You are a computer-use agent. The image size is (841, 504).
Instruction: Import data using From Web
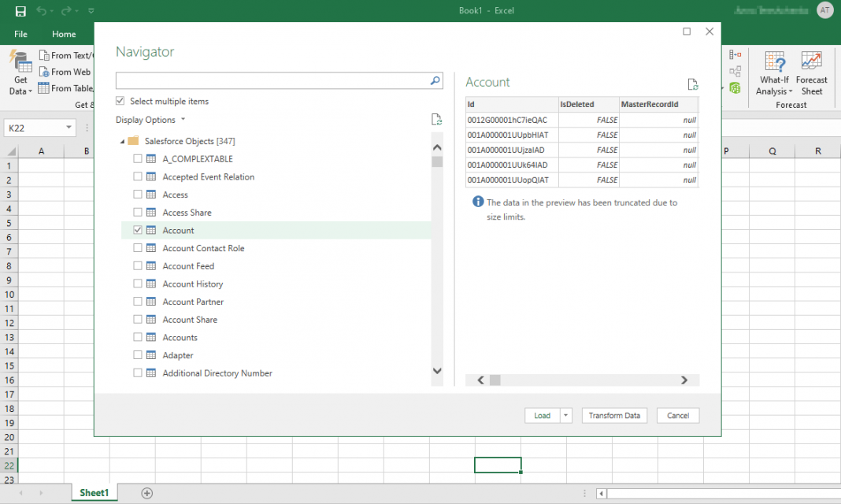tap(65, 72)
